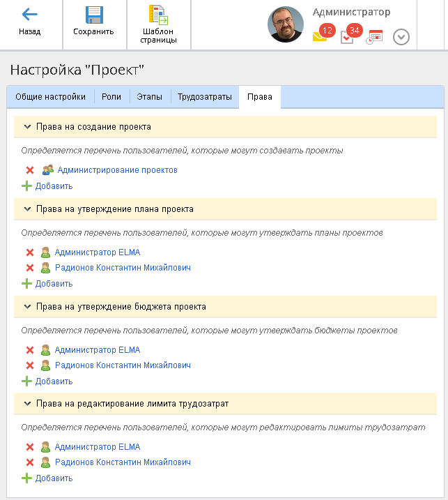Screen dimensions: 448x500
Task: Click the Администратор user name in header
Action: pos(351,13)
